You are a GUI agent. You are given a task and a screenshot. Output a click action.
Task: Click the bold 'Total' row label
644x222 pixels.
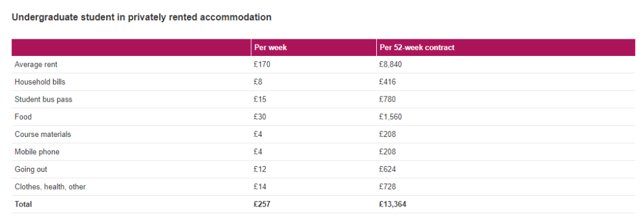coord(23,204)
